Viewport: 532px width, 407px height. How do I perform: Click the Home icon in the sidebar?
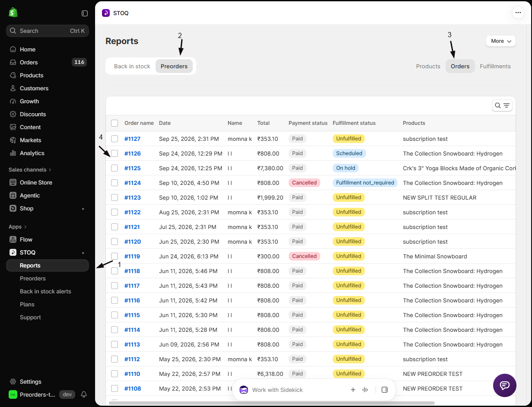13,49
